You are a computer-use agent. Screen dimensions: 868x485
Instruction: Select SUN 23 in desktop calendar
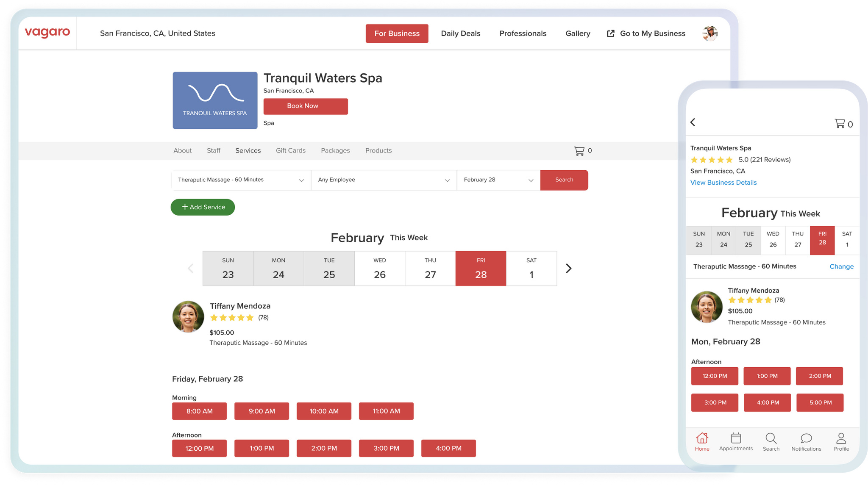click(x=228, y=269)
